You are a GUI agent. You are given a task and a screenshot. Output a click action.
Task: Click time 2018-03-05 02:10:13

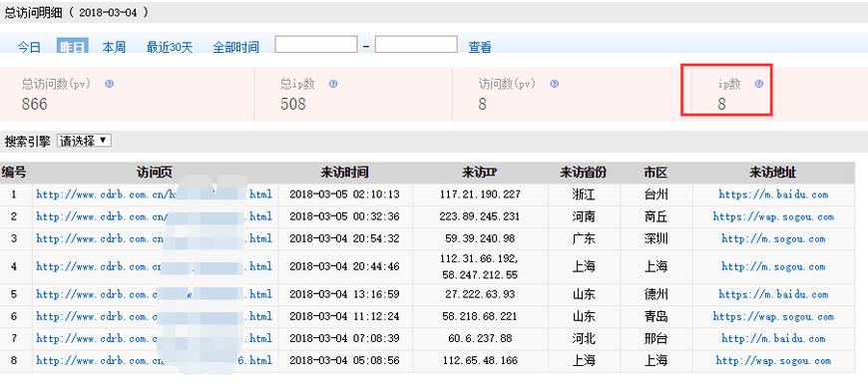pyautogui.click(x=344, y=195)
